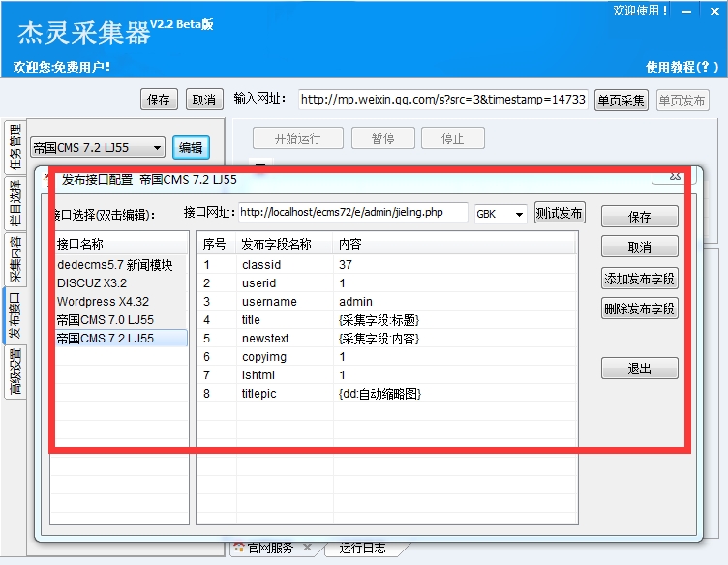Viewport: 728px width, 565px height.
Task: Select the userid field row
Action: (387, 282)
